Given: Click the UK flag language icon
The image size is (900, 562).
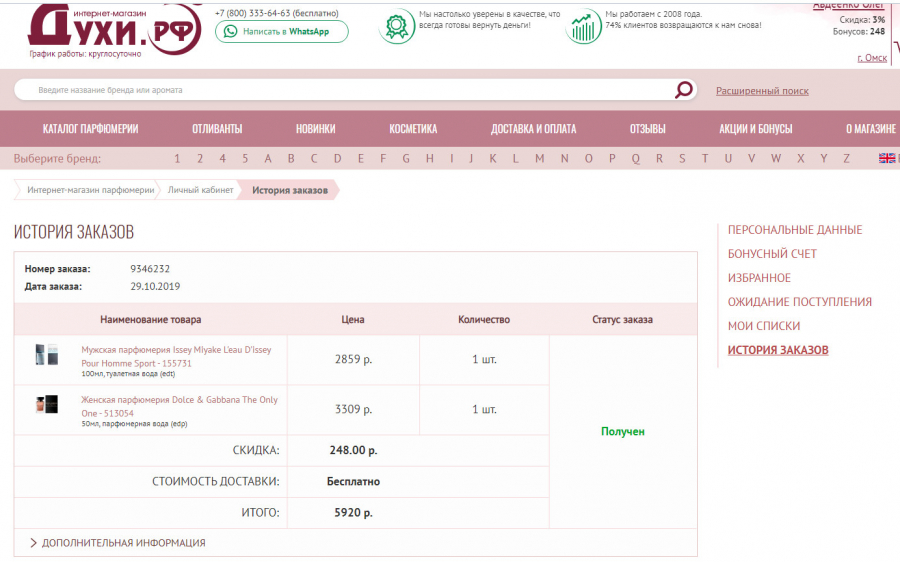Looking at the screenshot, I should (x=886, y=158).
